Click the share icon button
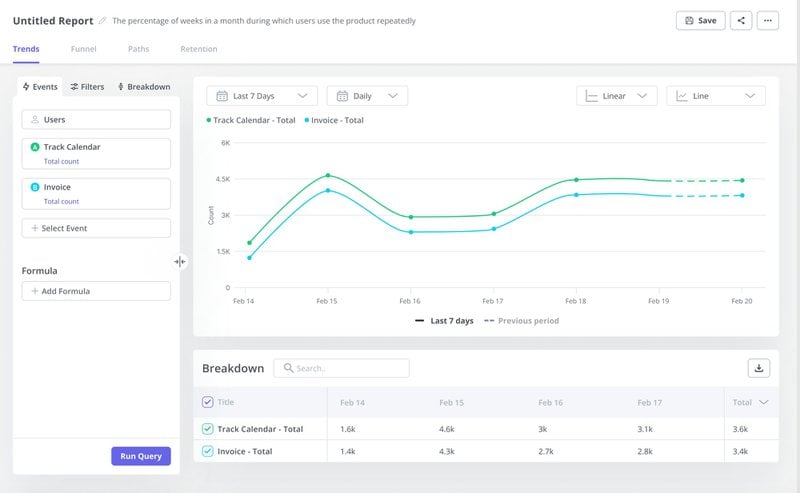Screen dimensions: 800x493 click(741, 20)
